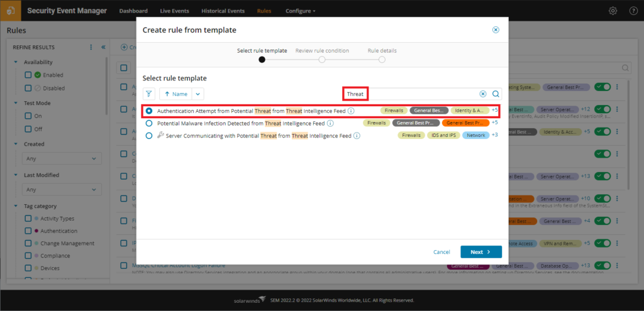This screenshot has width=644, height=311.
Task: Open the Rules tab
Action: [x=264, y=11]
